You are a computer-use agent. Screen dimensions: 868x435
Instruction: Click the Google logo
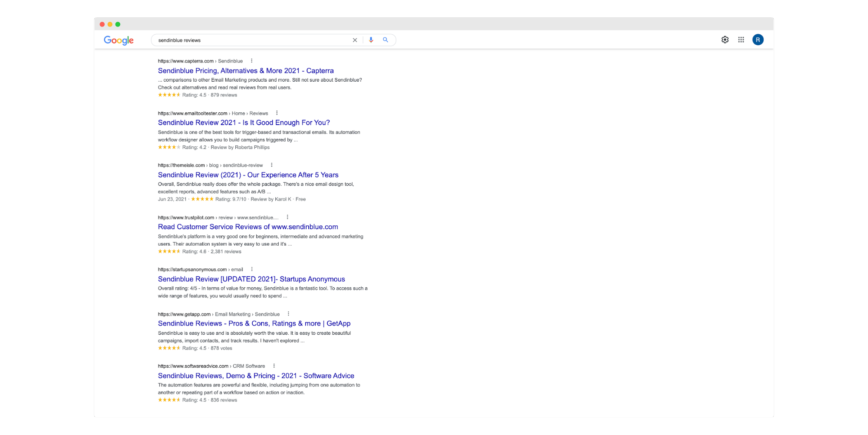pyautogui.click(x=119, y=40)
